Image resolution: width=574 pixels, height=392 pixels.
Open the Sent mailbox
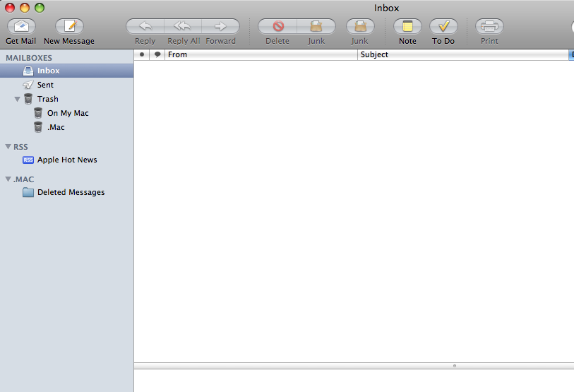point(66,85)
